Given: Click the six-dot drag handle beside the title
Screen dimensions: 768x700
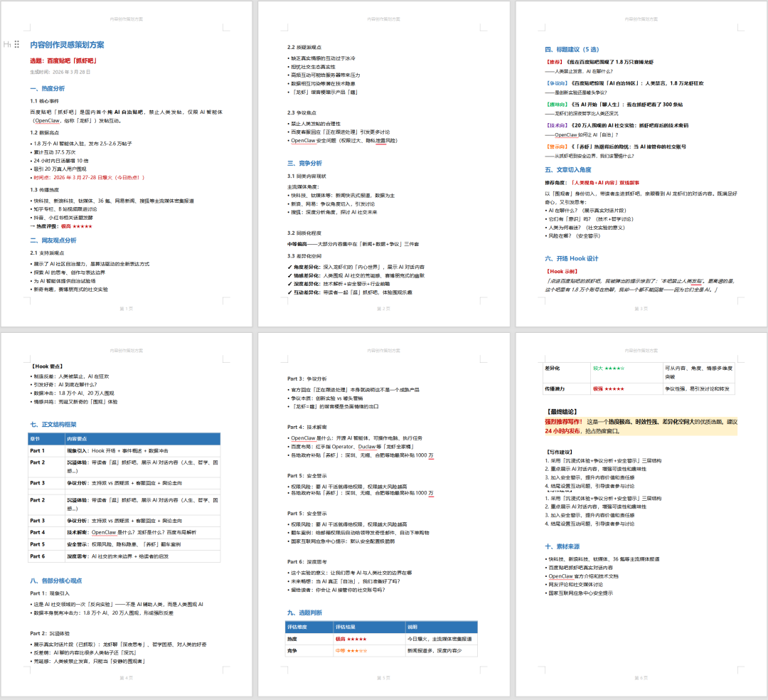Looking at the screenshot, I should [17, 44].
